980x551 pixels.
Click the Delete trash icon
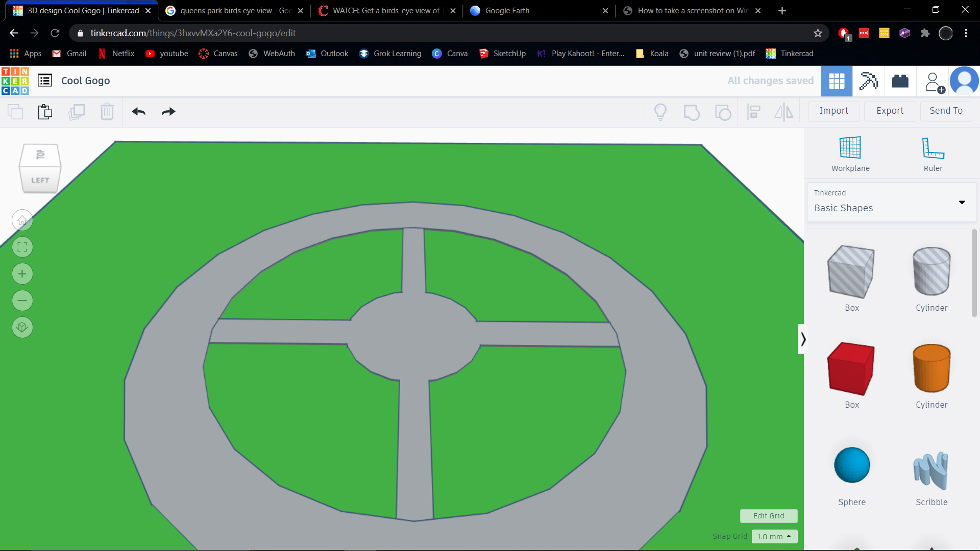click(107, 112)
